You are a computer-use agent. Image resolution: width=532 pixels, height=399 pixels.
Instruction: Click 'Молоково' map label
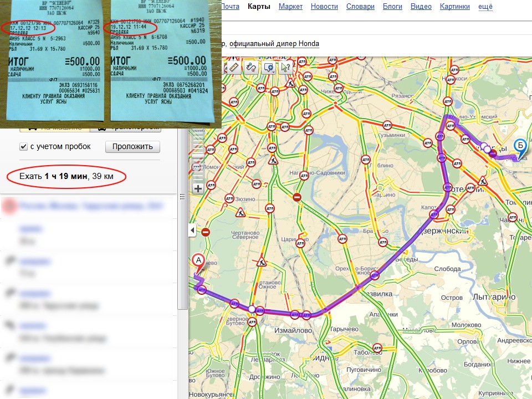click(x=466, y=325)
